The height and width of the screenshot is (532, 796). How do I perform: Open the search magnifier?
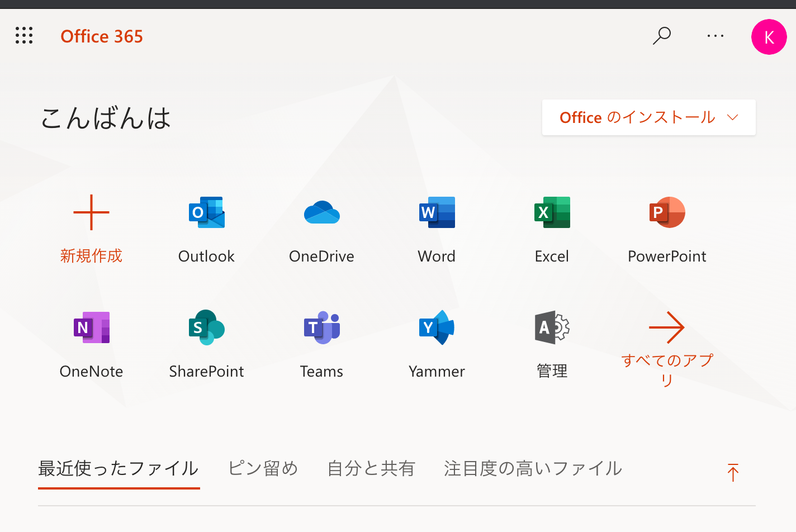click(662, 36)
